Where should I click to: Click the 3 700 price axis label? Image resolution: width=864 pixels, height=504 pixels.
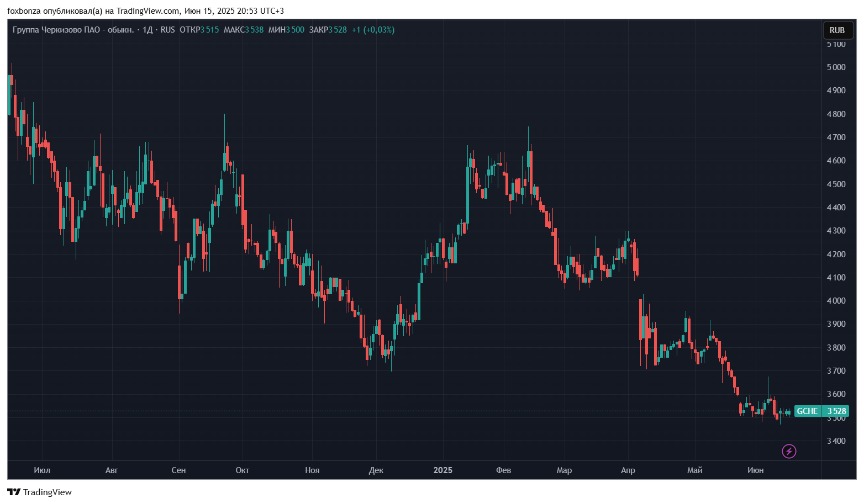(836, 371)
